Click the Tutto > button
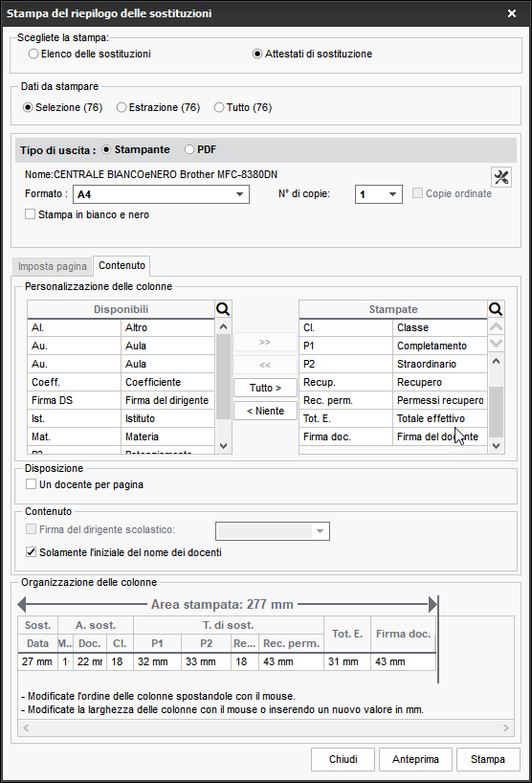Image resolution: width=532 pixels, height=783 pixels. click(265, 388)
